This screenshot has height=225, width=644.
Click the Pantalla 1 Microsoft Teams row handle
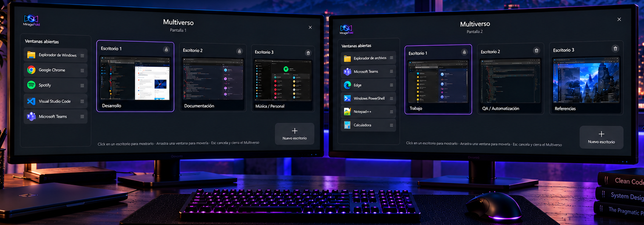[x=82, y=117]
